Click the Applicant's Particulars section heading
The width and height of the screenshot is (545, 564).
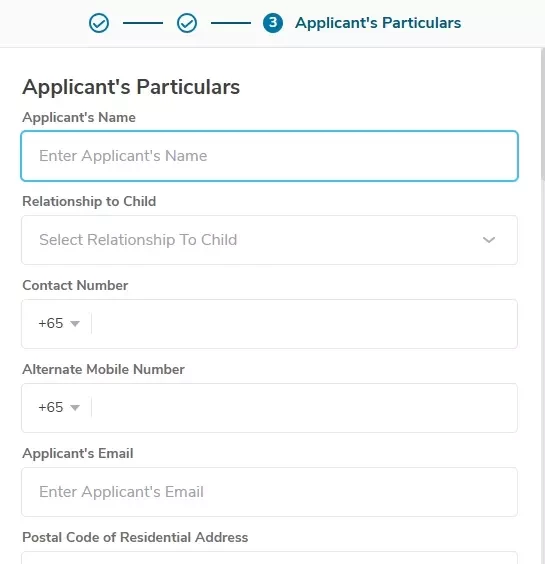[131, 87]
